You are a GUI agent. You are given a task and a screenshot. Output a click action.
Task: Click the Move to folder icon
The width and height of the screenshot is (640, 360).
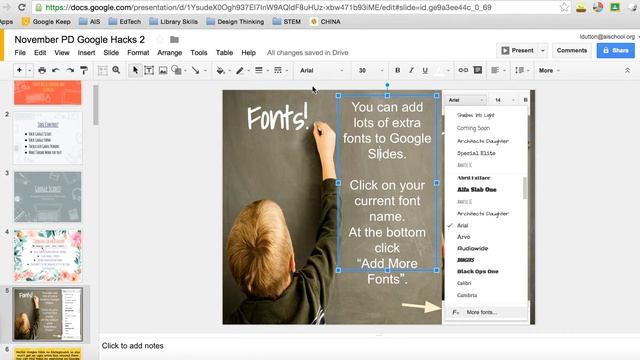point(174,40)
